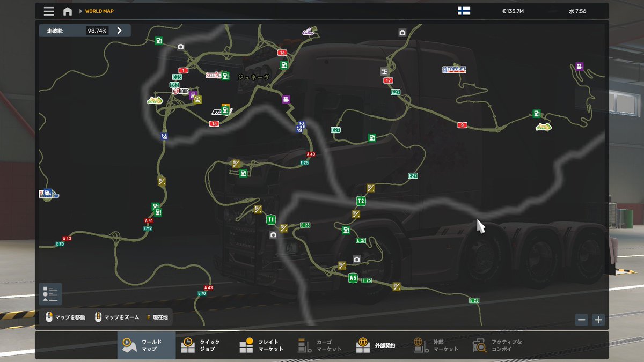This screenshot has width=644, height=362.
Task: Toggle the map legend list icon
Action: pos(50,294)
